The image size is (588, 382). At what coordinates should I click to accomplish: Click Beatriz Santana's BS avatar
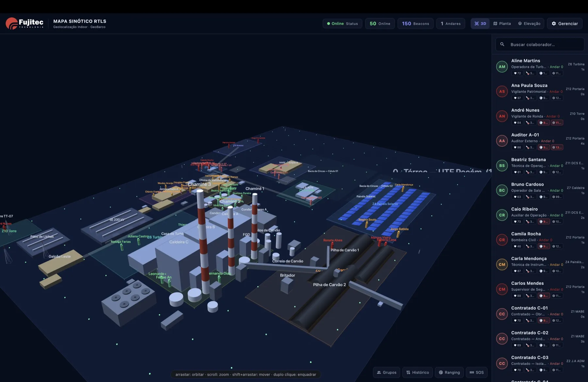pos(502,166)
